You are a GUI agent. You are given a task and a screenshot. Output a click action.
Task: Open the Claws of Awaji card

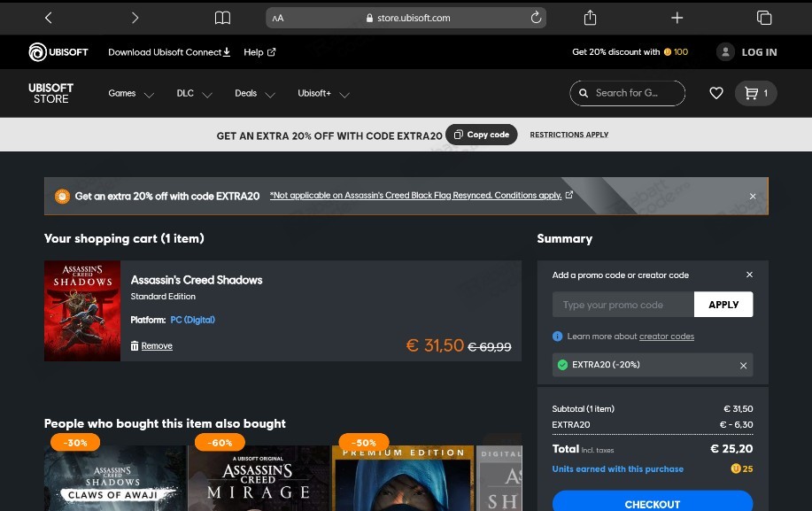(115, 478)
